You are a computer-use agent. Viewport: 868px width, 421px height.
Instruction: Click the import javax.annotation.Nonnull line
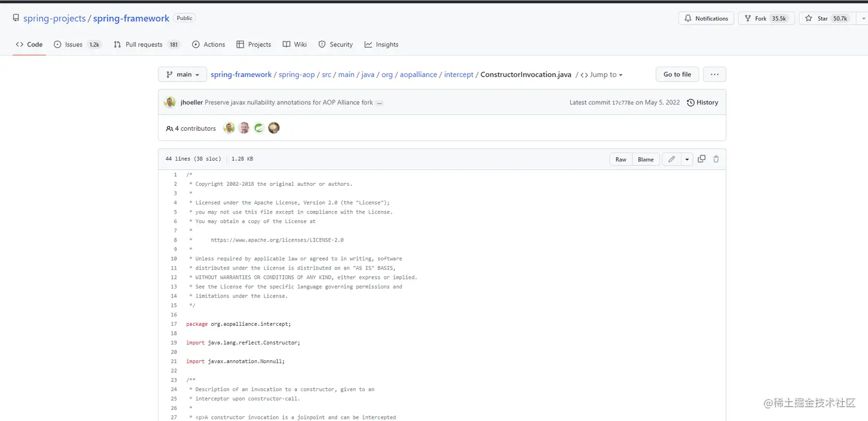[235, 361]
